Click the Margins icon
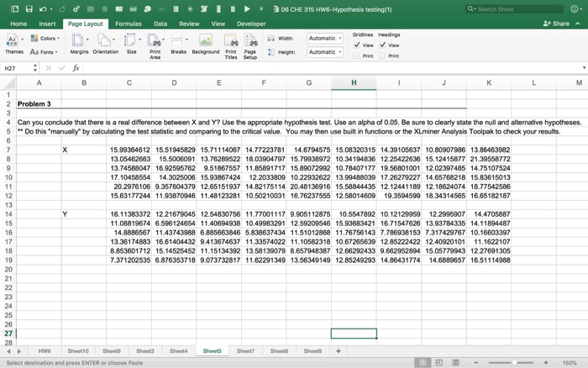This screenshot has height=368, width=588. [x=77, y=40]
